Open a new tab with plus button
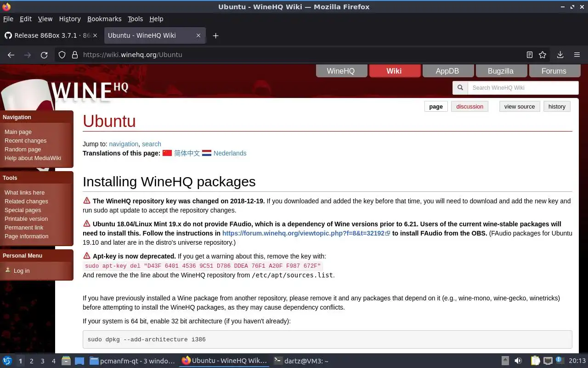The height and width of the screenshot is (368, 588). (215, 35)
